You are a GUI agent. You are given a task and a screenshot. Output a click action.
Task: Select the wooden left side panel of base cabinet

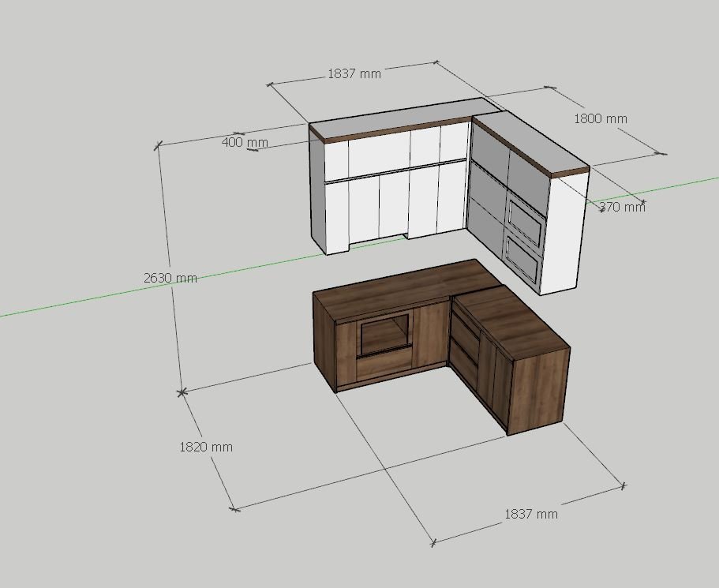[324, 341]
